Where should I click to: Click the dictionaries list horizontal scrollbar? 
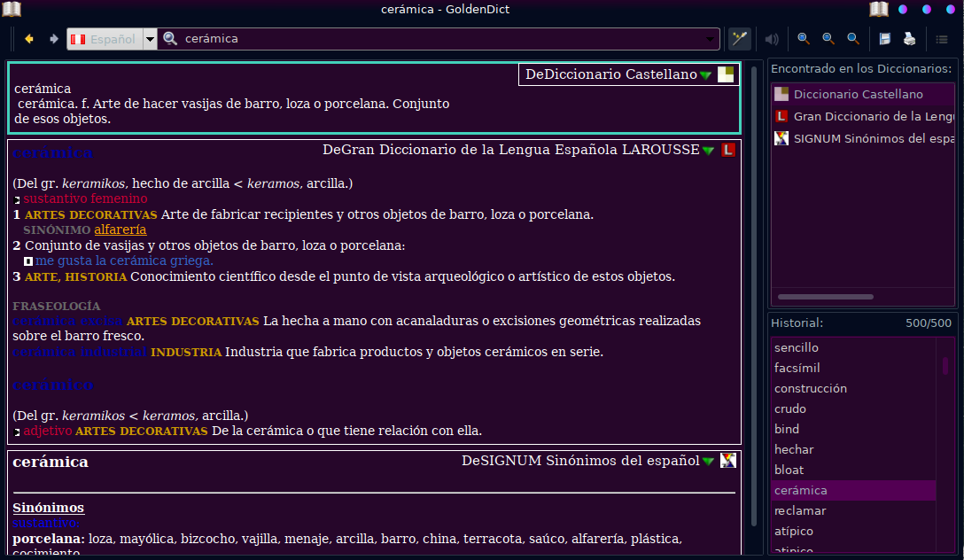click(826, 297)
